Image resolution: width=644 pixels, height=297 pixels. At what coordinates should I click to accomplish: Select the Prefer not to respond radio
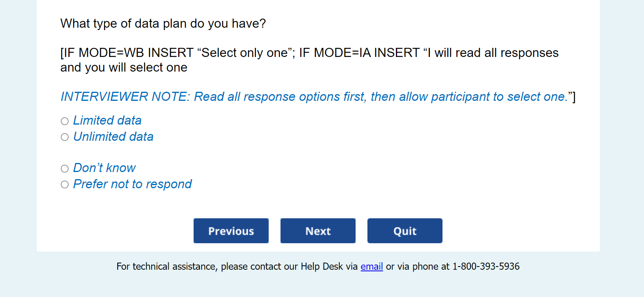65,185
